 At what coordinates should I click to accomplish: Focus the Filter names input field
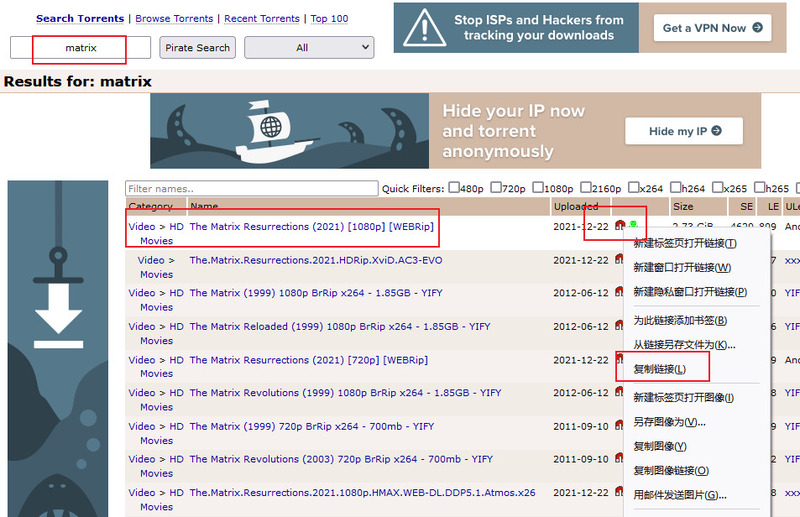pyautogui.click(x=252, y=188)
